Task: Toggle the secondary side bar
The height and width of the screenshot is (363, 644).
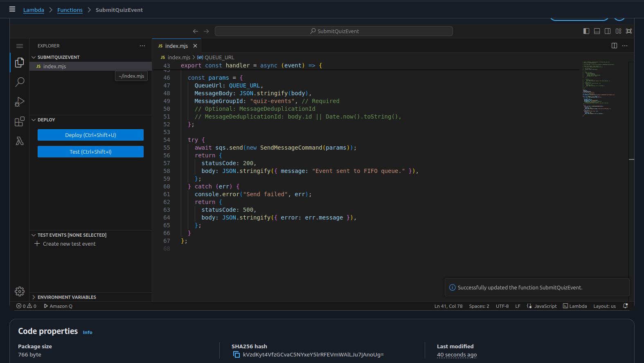Action: click(x=608, y=31)
